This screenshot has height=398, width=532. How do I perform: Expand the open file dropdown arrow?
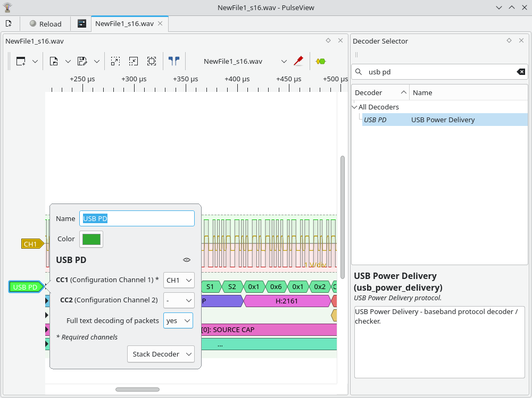[x=68, y=61]
